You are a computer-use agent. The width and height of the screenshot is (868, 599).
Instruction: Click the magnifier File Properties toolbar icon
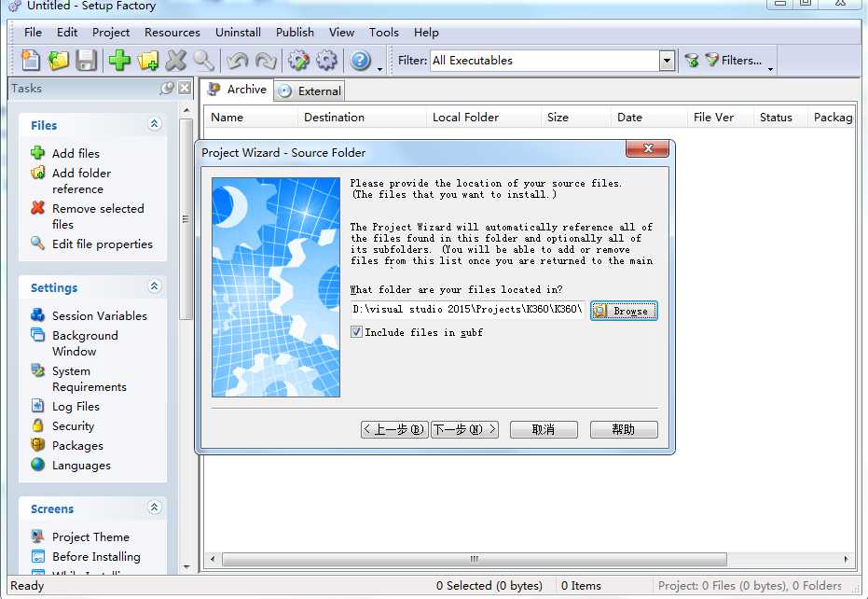[x=203, y=60]
